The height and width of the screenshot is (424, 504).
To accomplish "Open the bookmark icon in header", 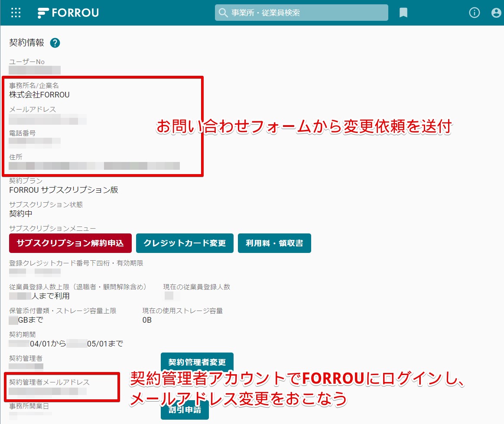I will click(403, 13).
